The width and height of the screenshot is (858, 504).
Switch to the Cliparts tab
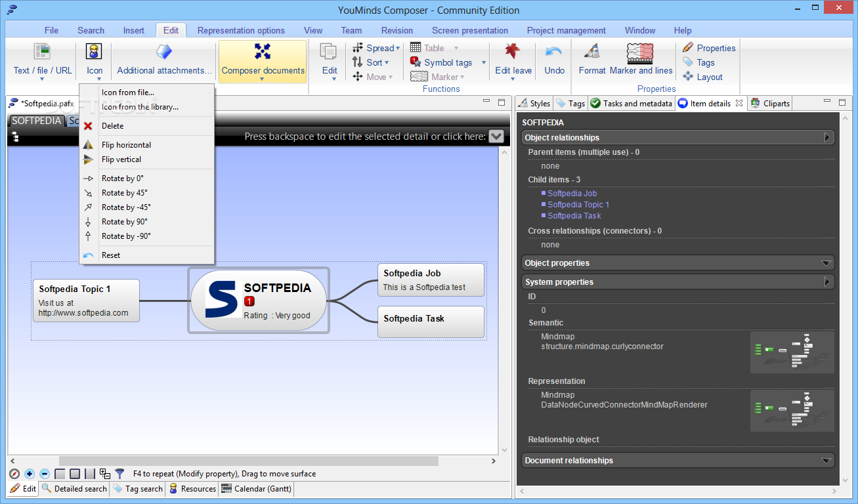[x=771, y=104]
